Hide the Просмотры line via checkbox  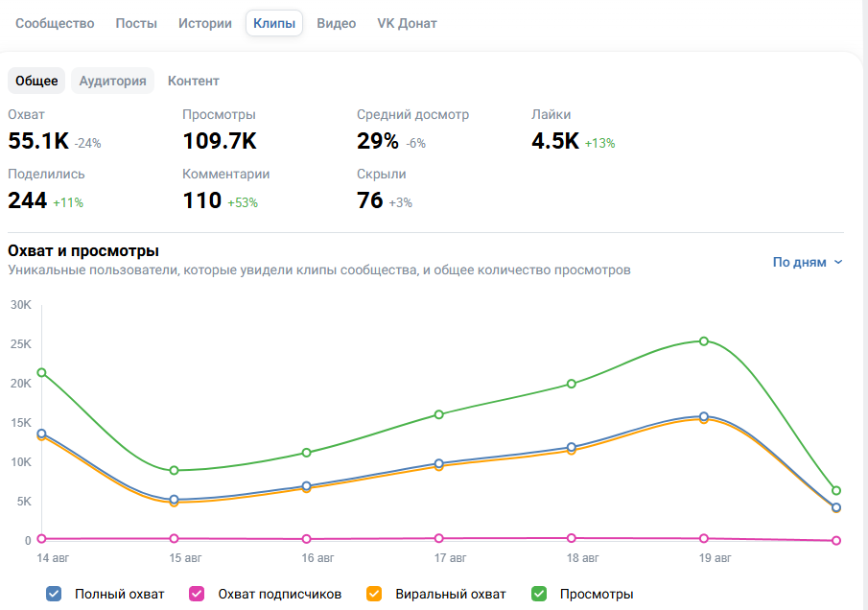coord(539,594)
